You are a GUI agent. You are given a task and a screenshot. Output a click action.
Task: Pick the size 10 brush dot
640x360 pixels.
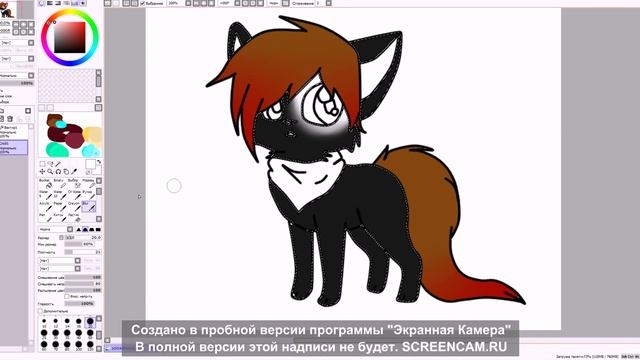coord(44,321)
